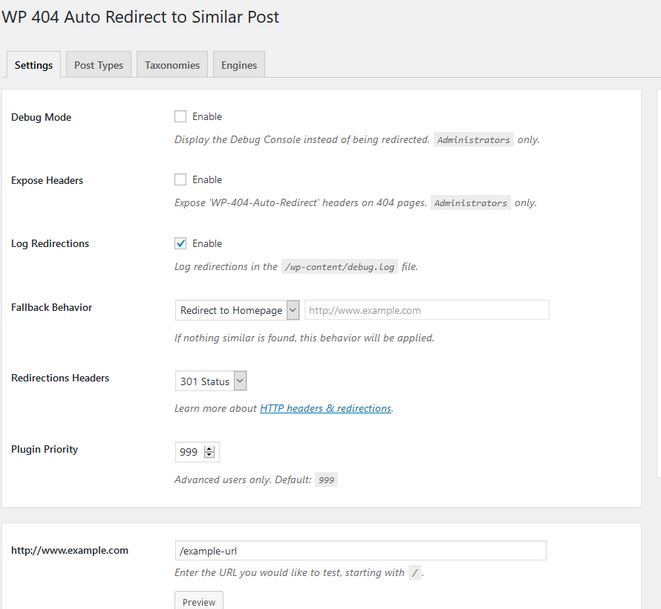Open the Fallback Behavior dropdown
This screenshot has width=661, height=609.
237,310
